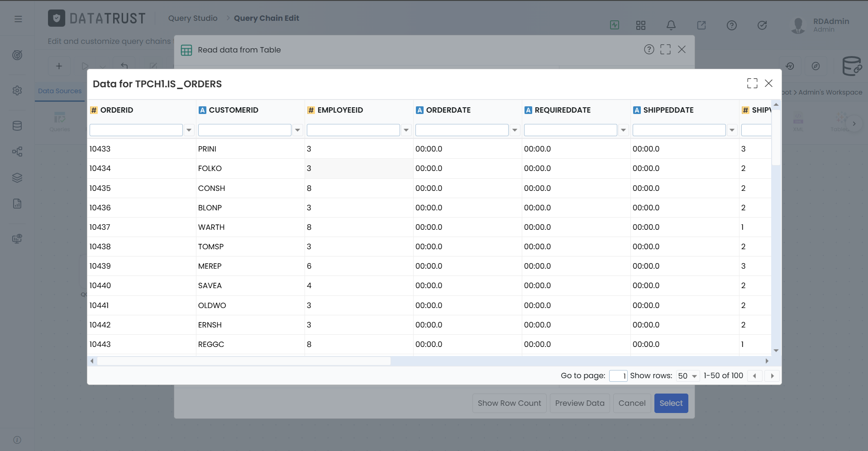
Task: Close the Data for TPCH1.IS_ORDERS window
Action: point(768,83)
